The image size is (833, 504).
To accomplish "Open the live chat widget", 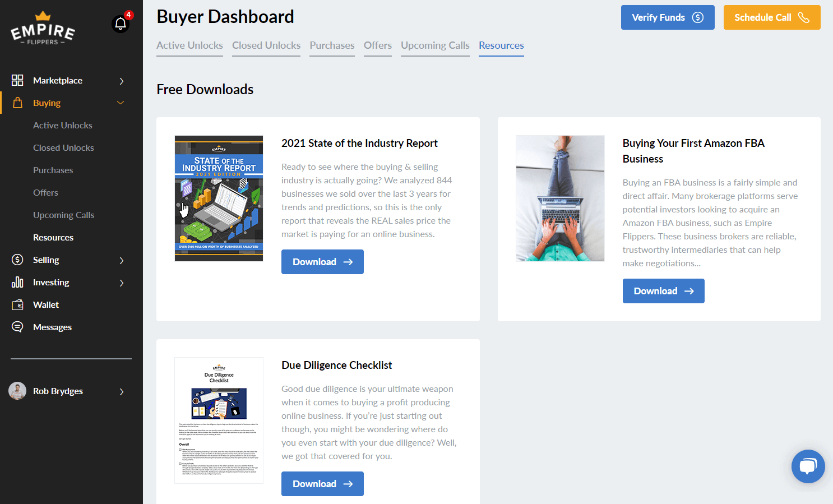I will point(808,466).
